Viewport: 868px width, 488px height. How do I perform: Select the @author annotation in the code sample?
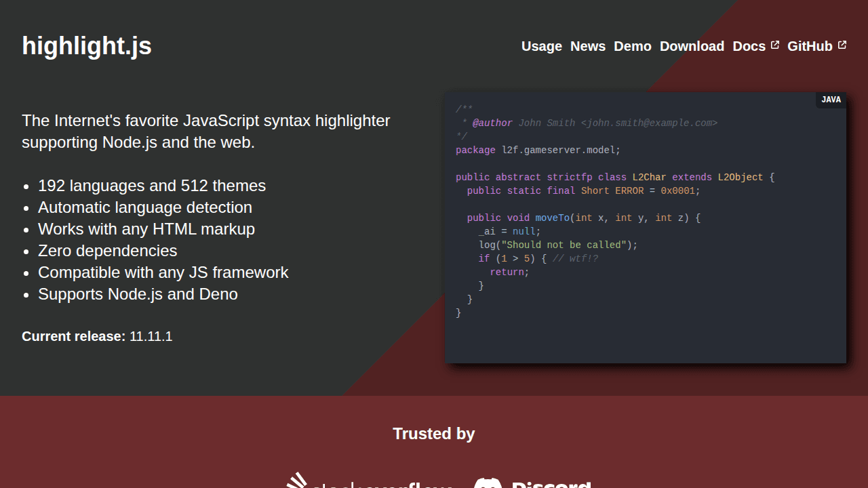point(493,123)
